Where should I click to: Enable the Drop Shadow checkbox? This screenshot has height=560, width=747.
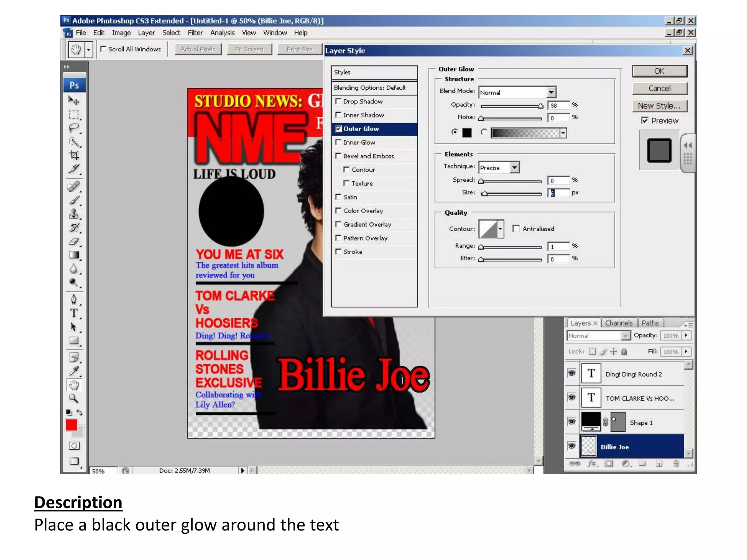click(338, 101)
